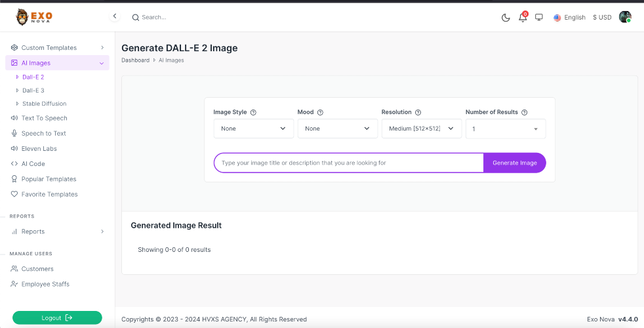The height and width of the screenshot is (328, 644).
Task: Click the search magnifier icon
Action: coord(136,18)
